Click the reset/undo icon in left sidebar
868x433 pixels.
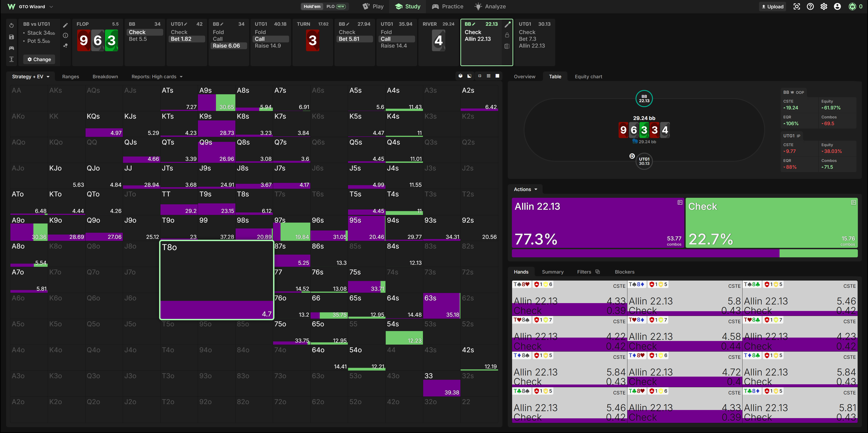pos(12,25)
